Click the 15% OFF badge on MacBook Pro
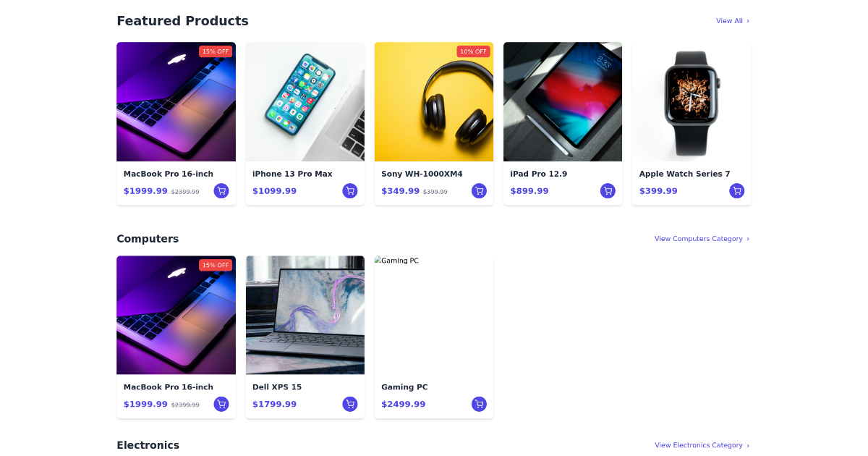 [x=216, y=51]
